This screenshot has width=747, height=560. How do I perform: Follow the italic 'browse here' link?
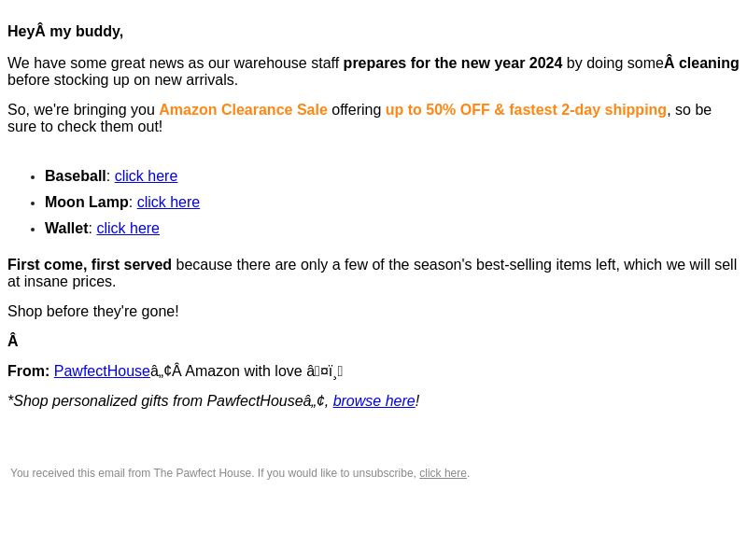pos(374,401)
